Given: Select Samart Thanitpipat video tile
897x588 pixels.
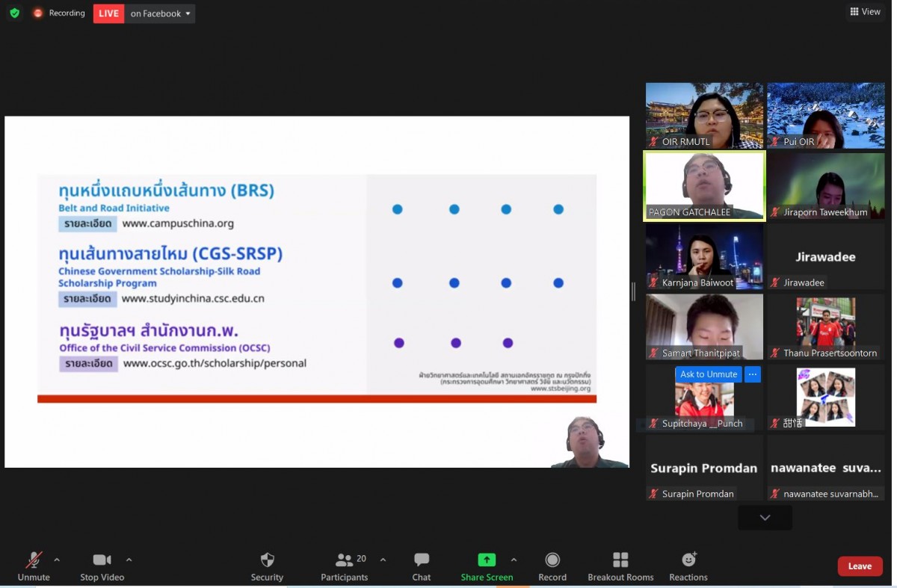Looking at the screenshot, I should click(x=704, y=327).
